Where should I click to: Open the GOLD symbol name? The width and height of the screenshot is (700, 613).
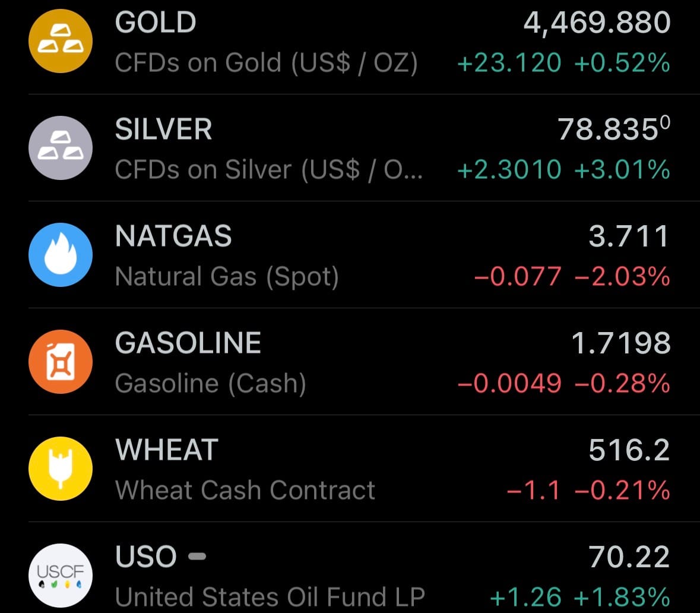click(x=156, y=23)
